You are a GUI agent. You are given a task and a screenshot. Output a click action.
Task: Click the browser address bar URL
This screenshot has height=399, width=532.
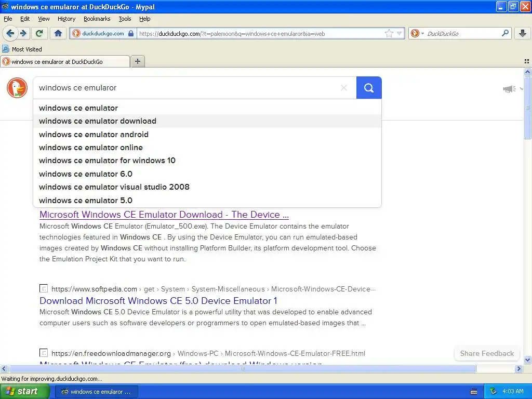pyautogui.click(x=260, y=34)
